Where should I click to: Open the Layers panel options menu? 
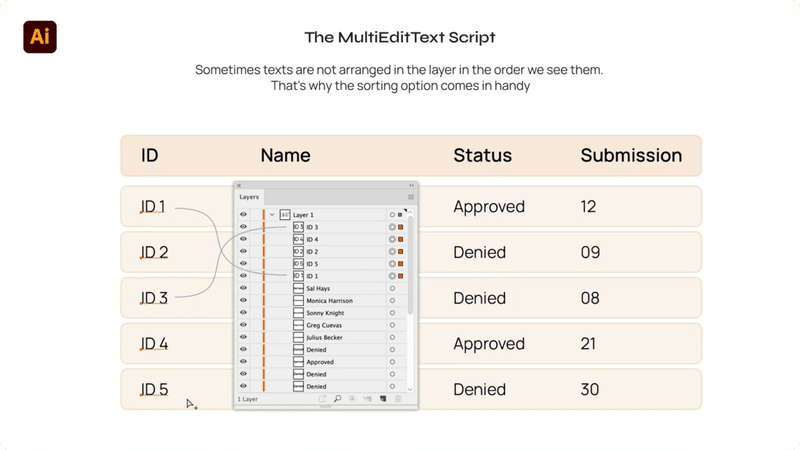[x=410, y=197]
